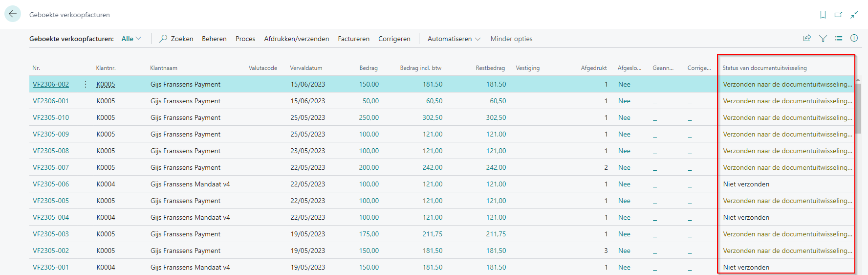Open invoice VF2305-008
868x275 pixels.
[51, 151]
